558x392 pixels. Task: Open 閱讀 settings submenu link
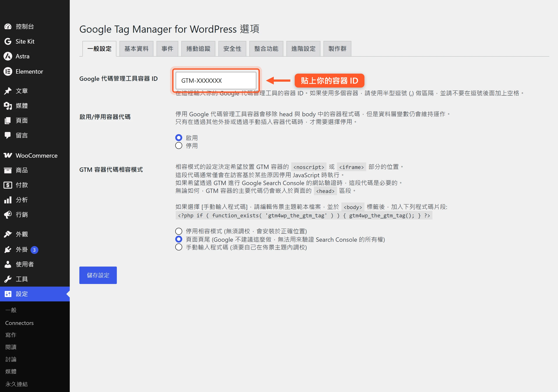click(11, 347)
